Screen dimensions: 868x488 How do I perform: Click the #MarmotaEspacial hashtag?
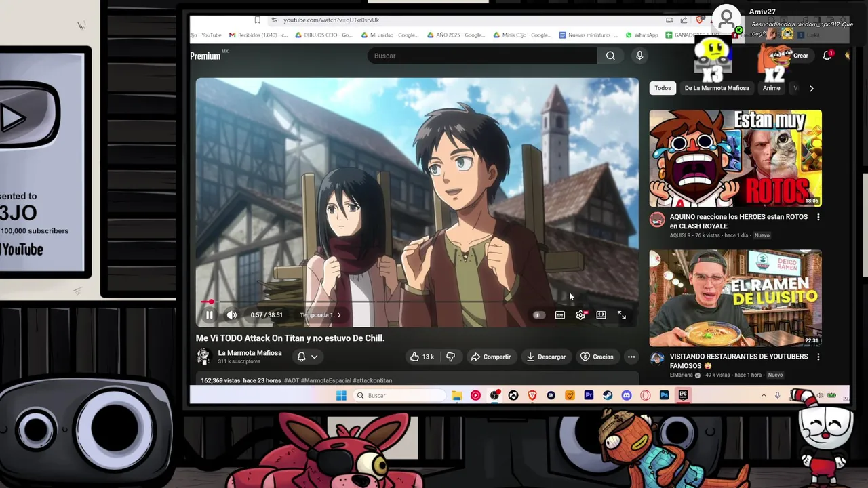(325, 380)
